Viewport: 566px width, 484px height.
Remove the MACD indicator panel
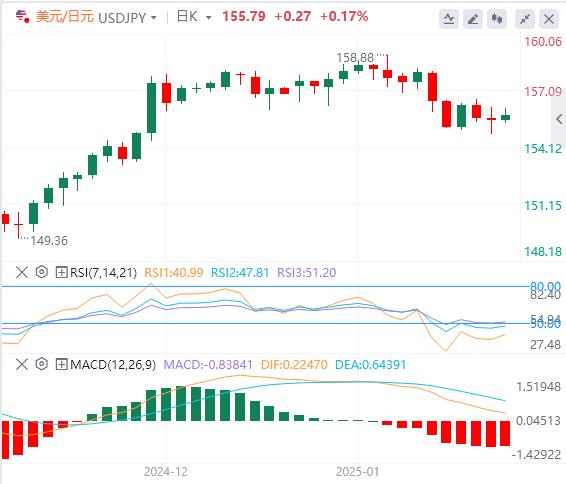click(22, 365)
